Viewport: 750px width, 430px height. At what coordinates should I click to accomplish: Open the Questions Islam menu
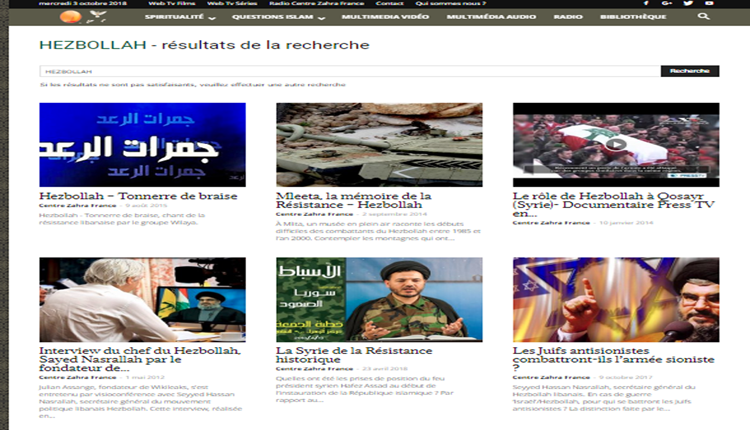[x=272, y=17]
